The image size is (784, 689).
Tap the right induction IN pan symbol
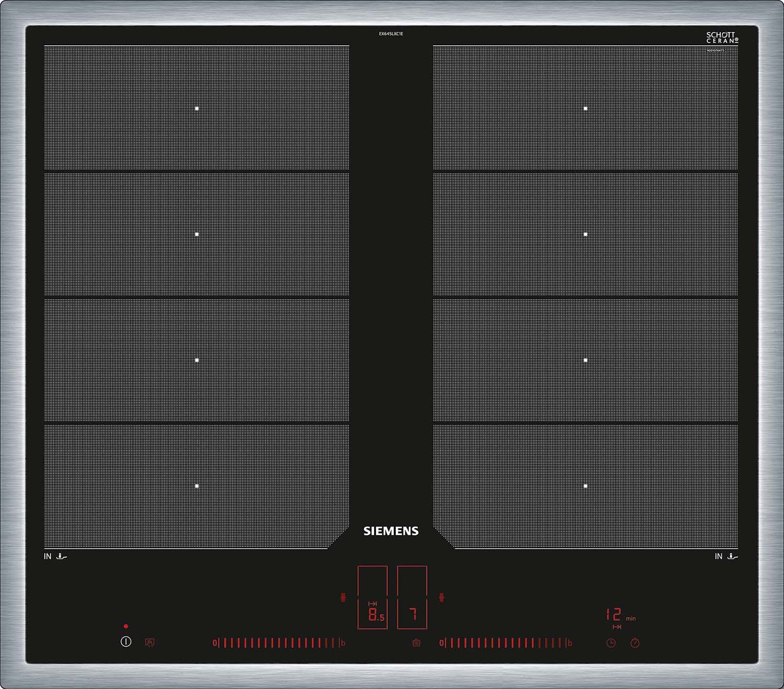[x=727, y=556]
